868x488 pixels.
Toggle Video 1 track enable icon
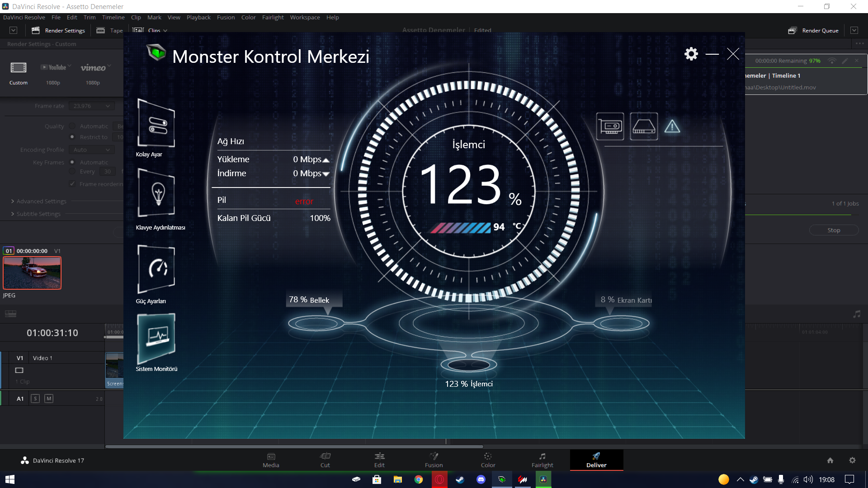pyautogui.click(x=19, y=370)
